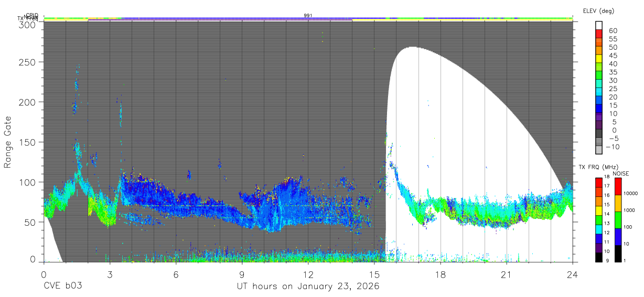Select the 60 label on elevation scale
This screenshot has width=644, height=297.
pyautogui.click(x=613, y=31)
